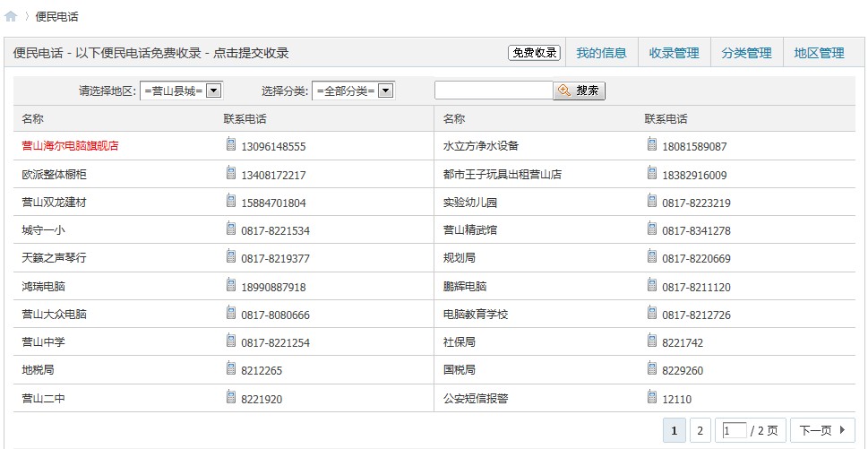Screen dimensions: 868x449
Task: Open the 便民电话 breadcrumb link
Action: click(x=56, y=17)
